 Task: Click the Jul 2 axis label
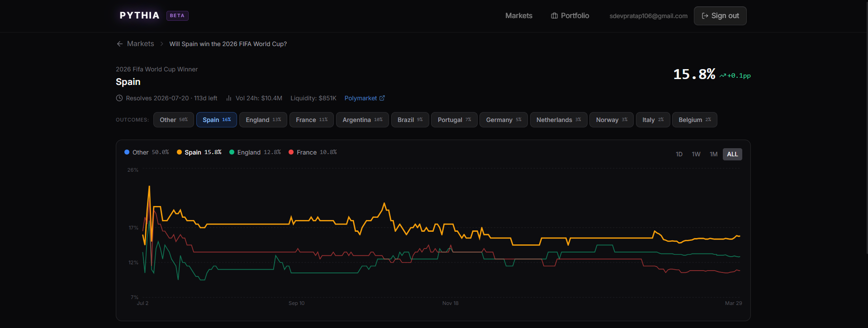tap(142, 303)
